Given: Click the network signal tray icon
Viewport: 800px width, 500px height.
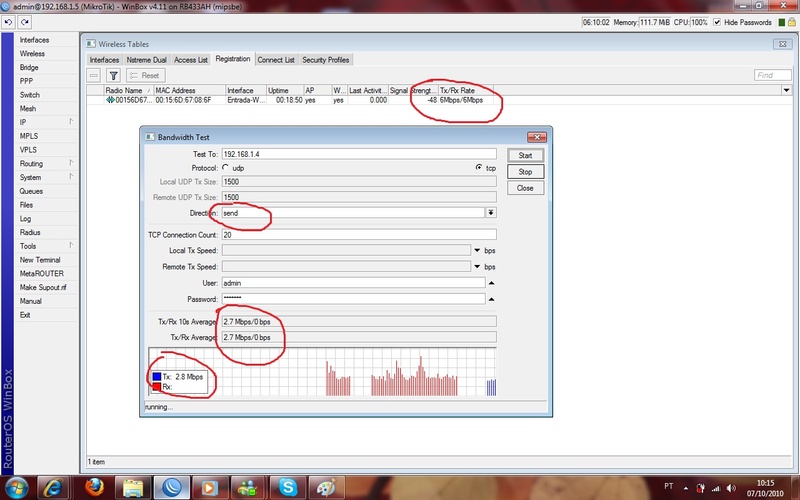Looking at the screenshot, I should [x=716, y=488].
